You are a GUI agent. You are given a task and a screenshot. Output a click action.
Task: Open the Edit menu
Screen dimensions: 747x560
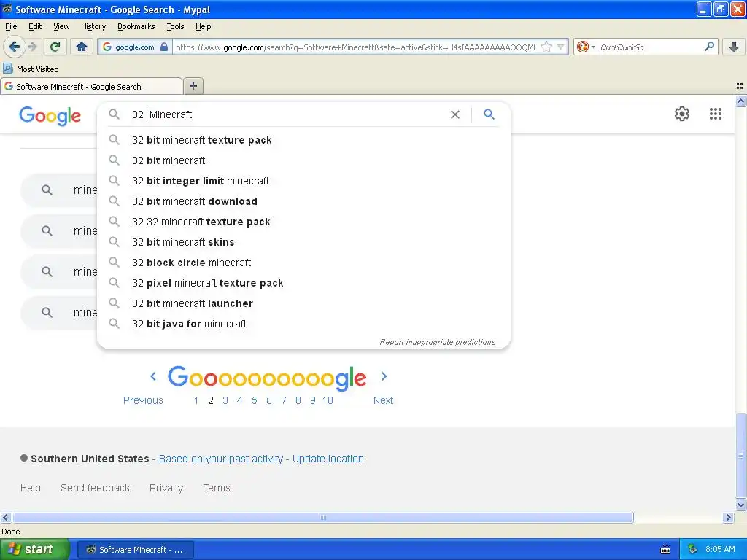35,26
